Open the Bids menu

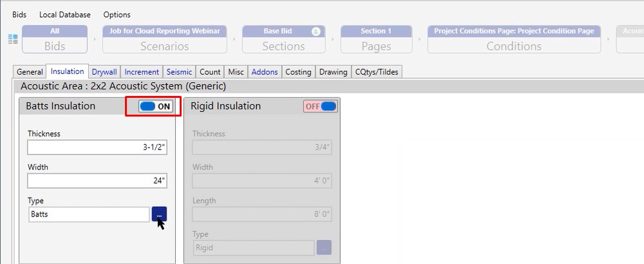tap(20, 14)
